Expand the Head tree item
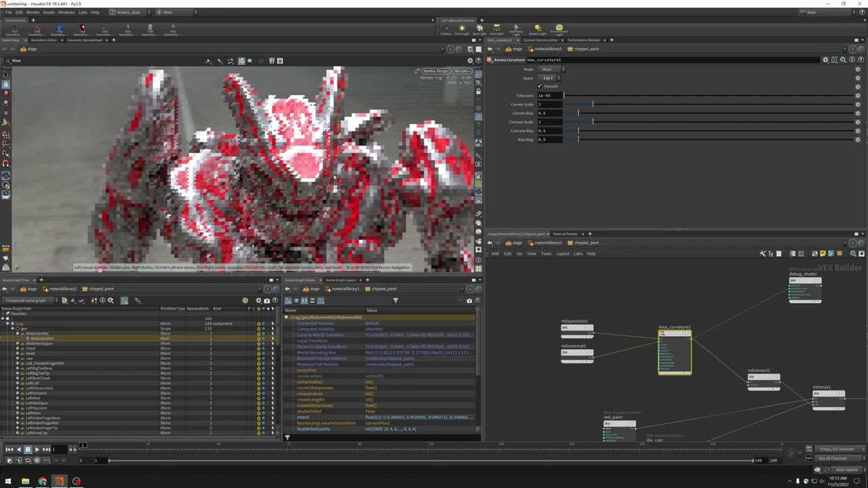The height and width of the screenshot is (488, 868). [x=18, y=353]
